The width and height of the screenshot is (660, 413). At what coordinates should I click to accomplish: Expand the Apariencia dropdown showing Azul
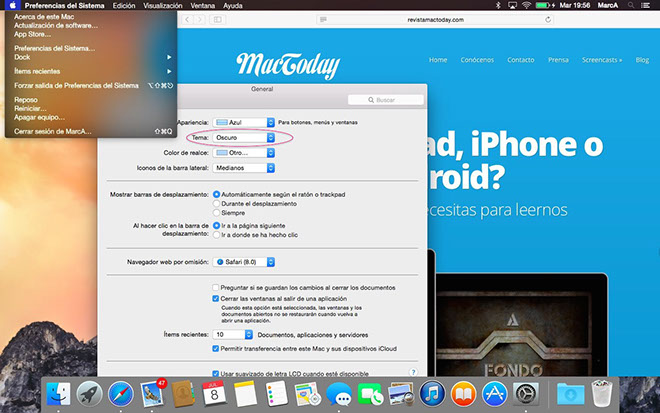[245, 121]
